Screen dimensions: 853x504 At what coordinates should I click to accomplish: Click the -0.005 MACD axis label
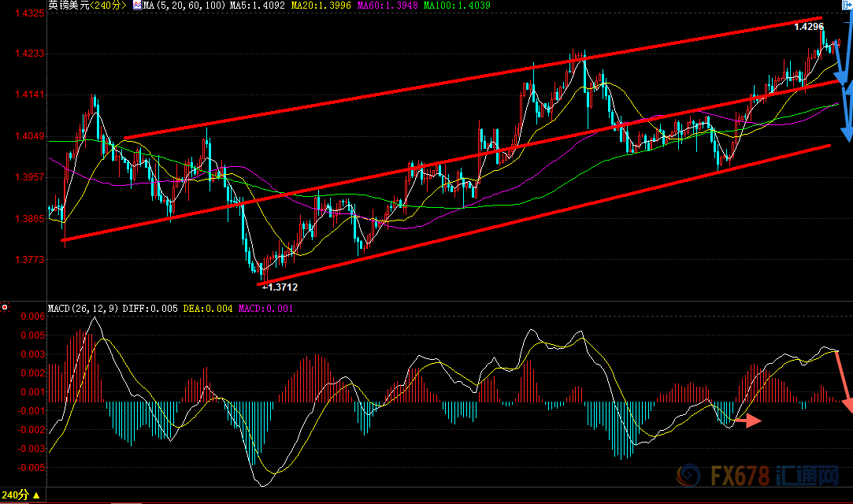coord(31,468)
